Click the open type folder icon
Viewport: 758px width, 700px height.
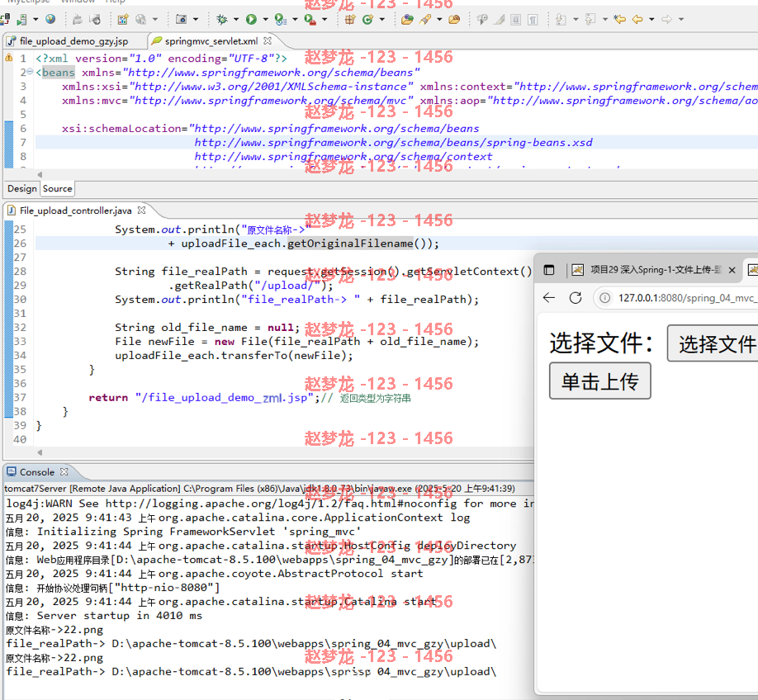[x=408, y=19]
